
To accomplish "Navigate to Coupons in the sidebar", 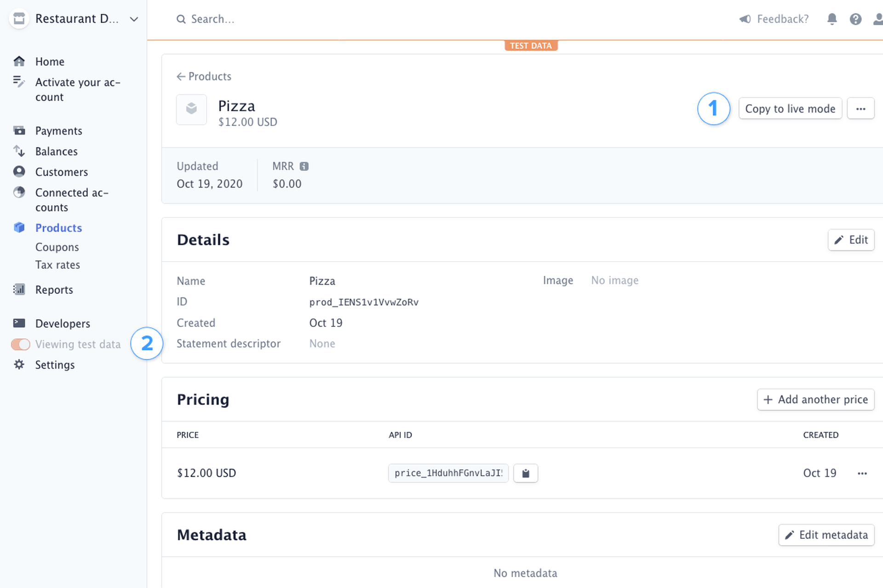I will pos(57,247).
